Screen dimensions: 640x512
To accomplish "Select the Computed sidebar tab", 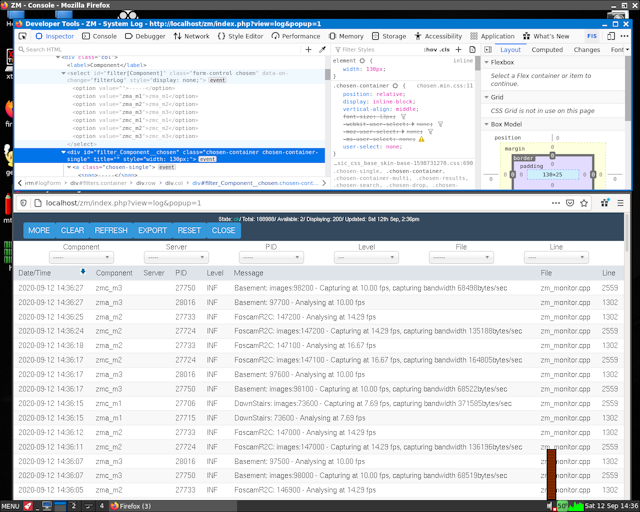I will [547, 50].
